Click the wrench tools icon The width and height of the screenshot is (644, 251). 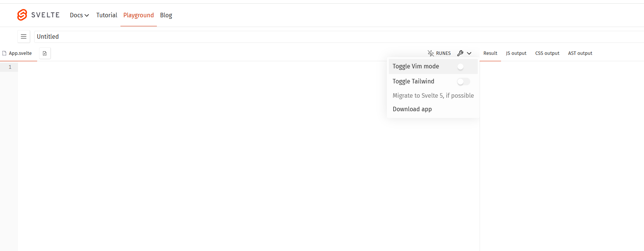point(460,53)
